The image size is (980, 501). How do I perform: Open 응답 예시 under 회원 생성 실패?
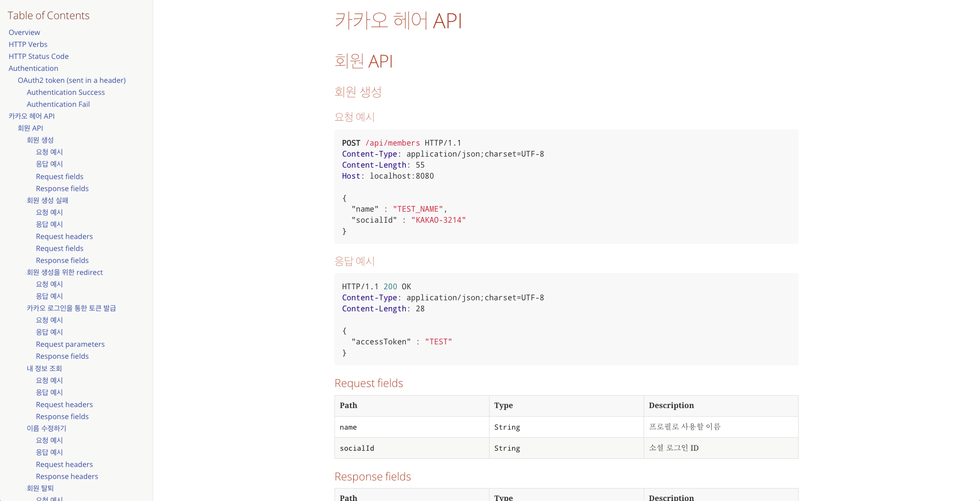pyautogui.click(x=49, y=224)
